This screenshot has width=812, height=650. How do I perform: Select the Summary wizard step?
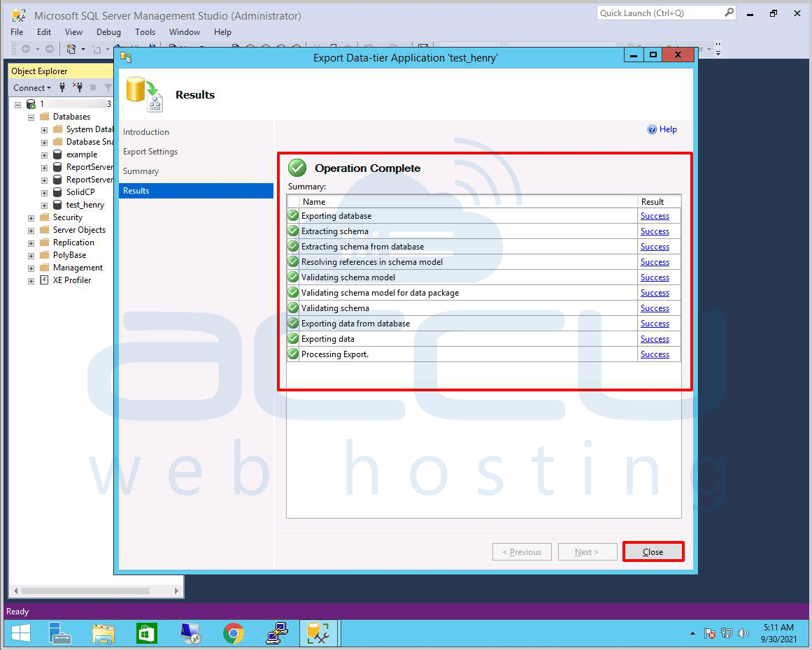coord(141,171)
